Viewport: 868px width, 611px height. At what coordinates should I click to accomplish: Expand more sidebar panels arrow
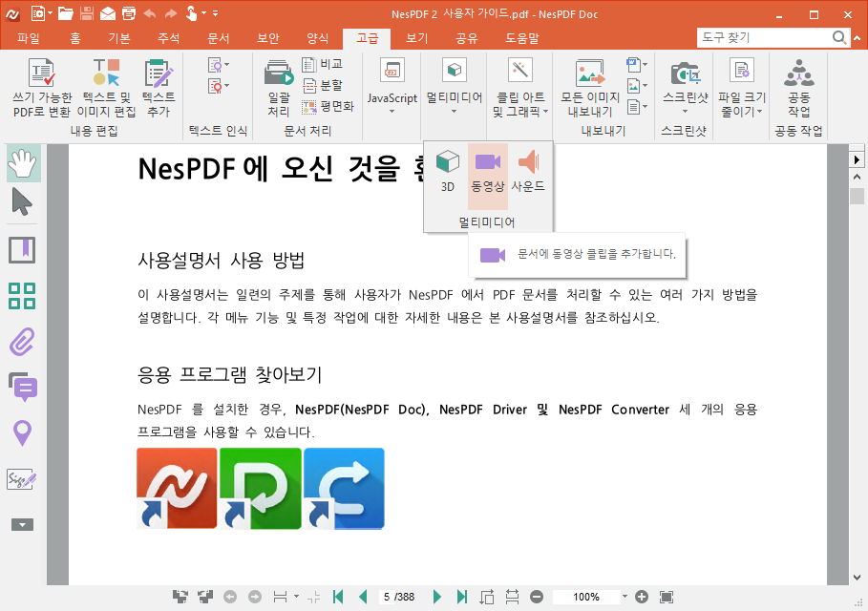pos(22,525)
